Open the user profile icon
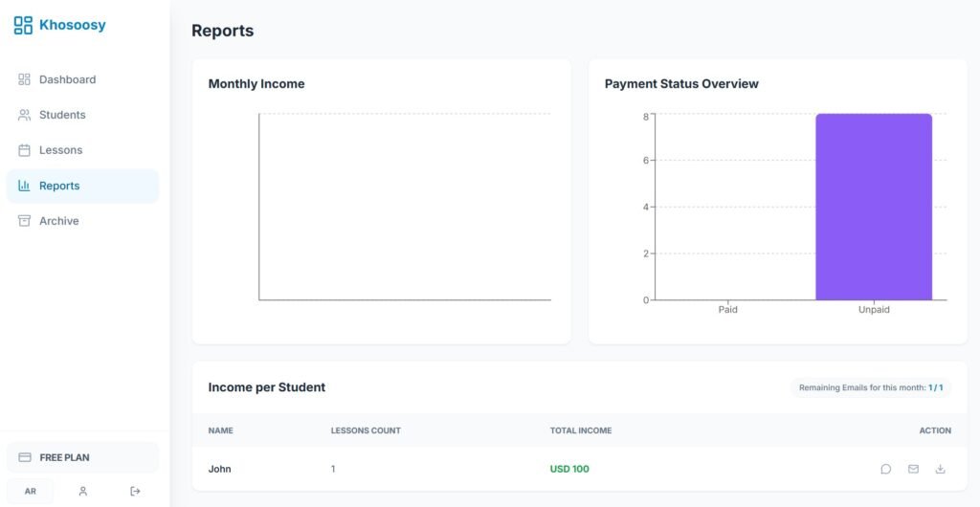The width and height of the screenshot is (980, 507). (83, 491)
